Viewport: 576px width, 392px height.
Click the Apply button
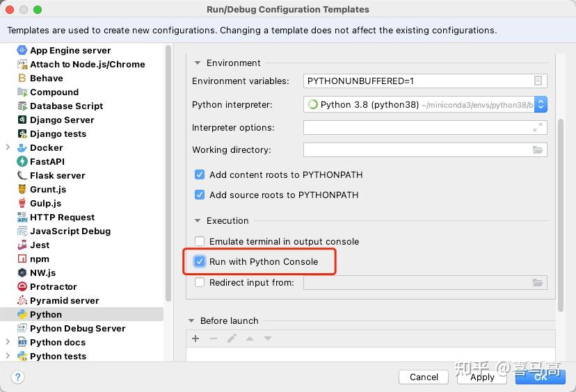(482, 377)
